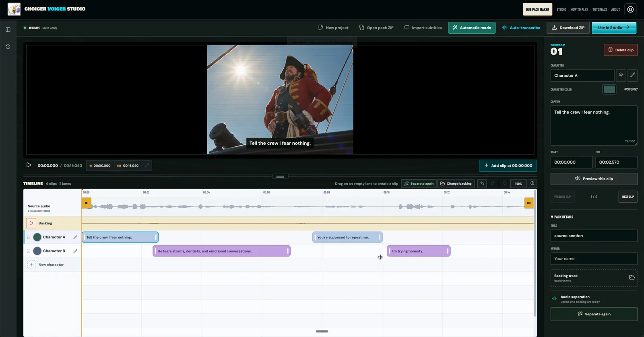Open the user account icon
This screenshot has width=644, height=337.
[x=630, y=9]
